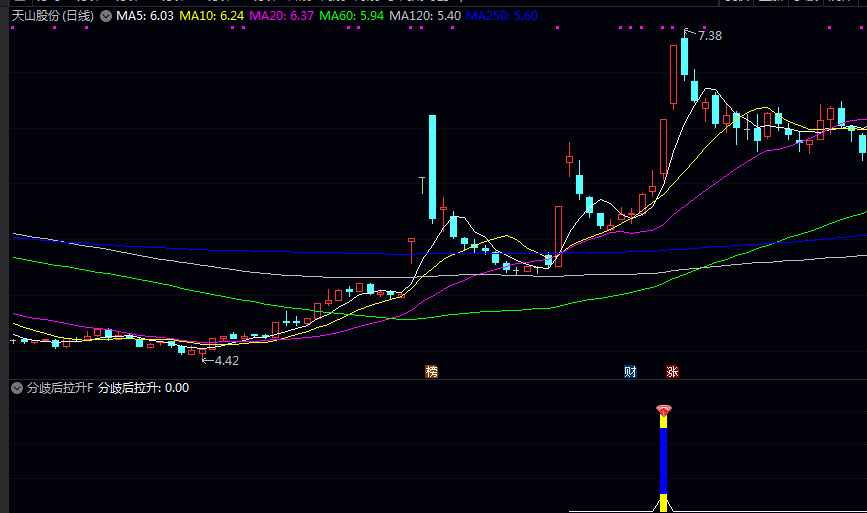Expand the 分歧后拉升F indicator panel menu
This screenshot has height=513, width=867.
click(x=17, y=388)
